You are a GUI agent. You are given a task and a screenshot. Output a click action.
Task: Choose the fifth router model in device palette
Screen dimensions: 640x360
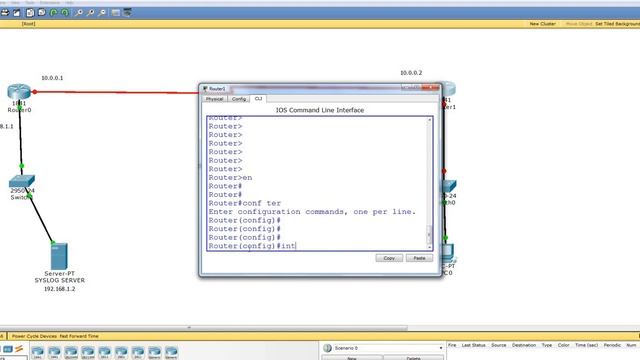pyautogui.click(x=104, y=352)
